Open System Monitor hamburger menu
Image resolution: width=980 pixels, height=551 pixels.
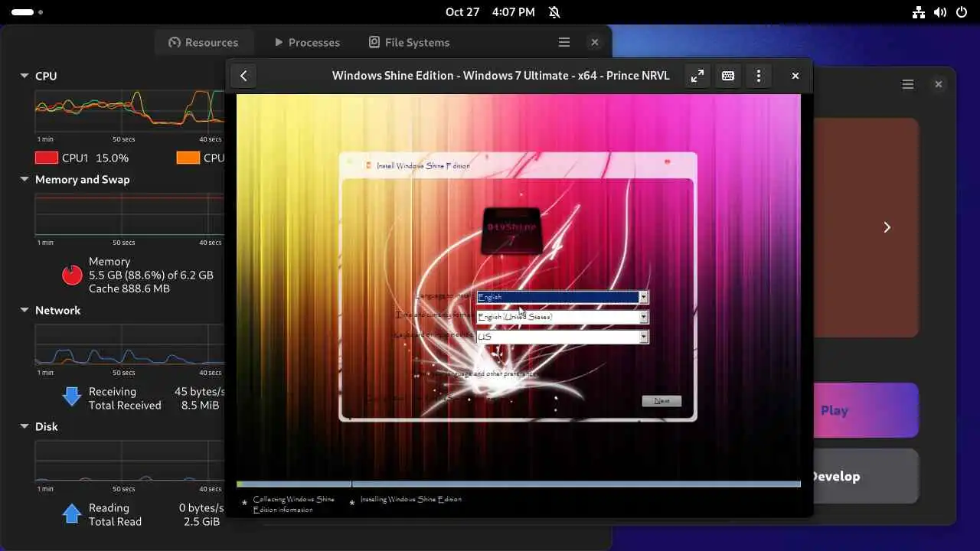[564, 42]
